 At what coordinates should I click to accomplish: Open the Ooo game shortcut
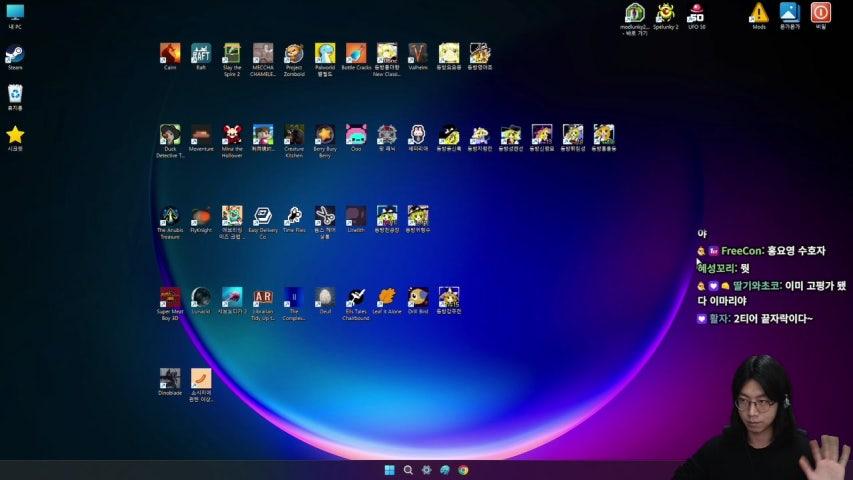tap(356, 136)
